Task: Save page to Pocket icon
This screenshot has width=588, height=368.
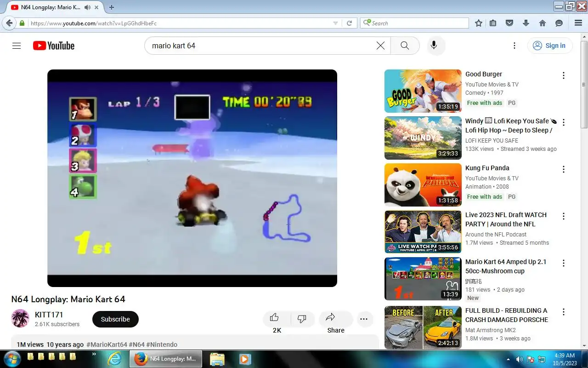Action: pyautogui.click(x=509, y=23)
